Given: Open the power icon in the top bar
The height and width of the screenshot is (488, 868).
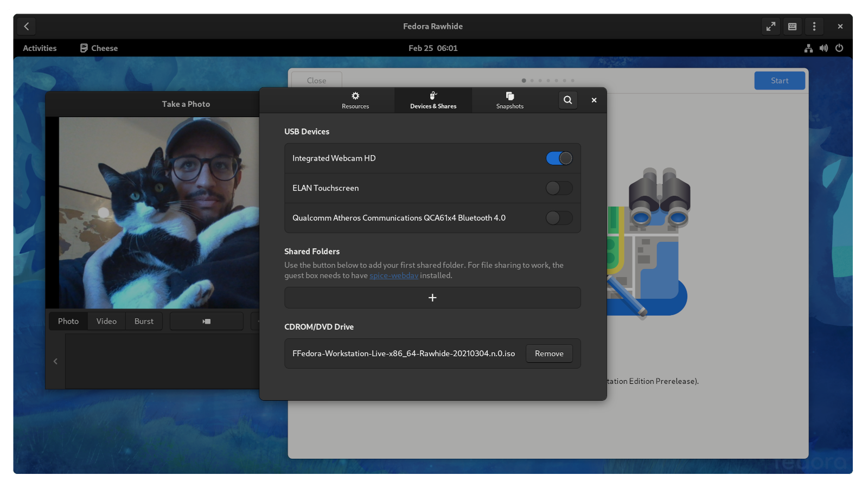Looking at the screenshot, I should 839,48.
